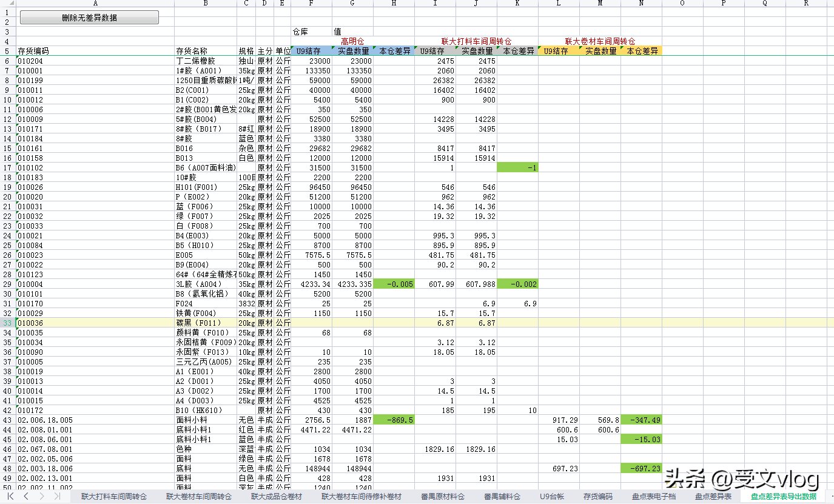Click previous sheet navigation arrow
The image size is (834, 504).
pyautogui.click(x=26, y=496)
